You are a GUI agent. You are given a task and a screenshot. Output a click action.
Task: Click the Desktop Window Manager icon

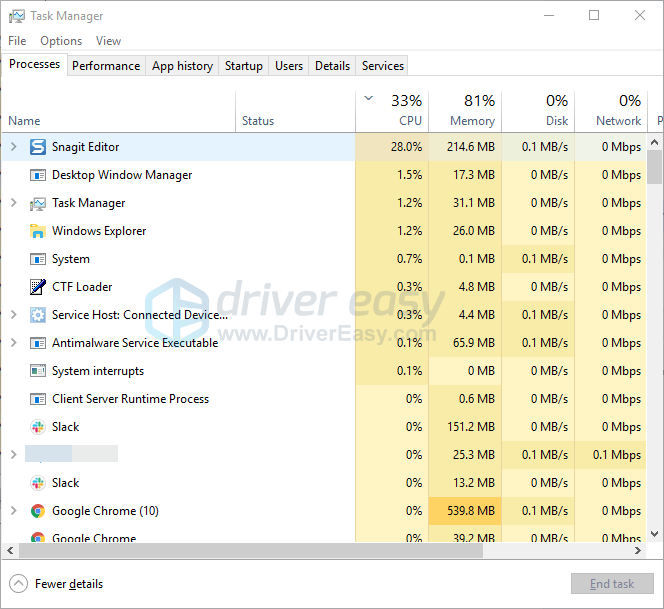click(x=38, y=175)
